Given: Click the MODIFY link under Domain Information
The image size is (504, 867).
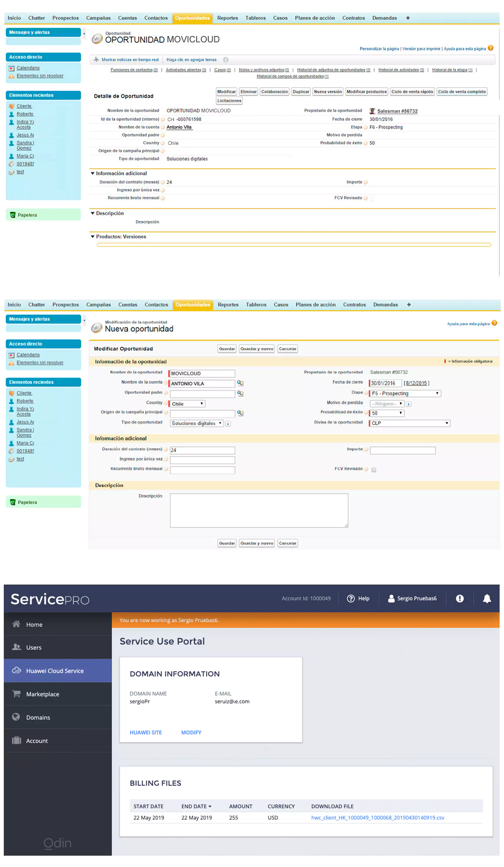Looking at the screenshot, I should point(191,733).
